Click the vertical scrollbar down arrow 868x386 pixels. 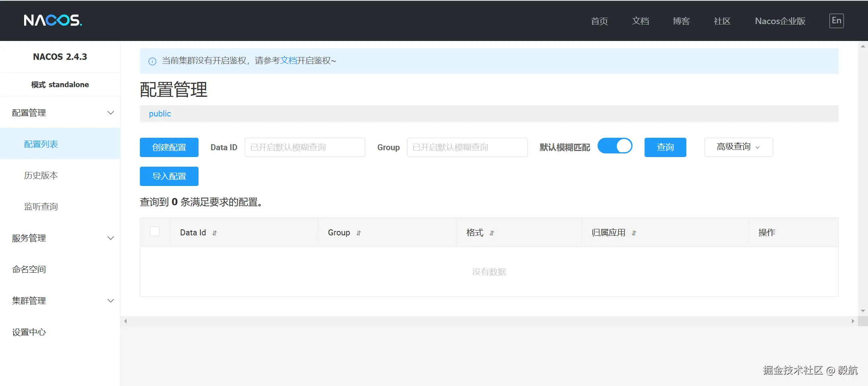point(863,311)
